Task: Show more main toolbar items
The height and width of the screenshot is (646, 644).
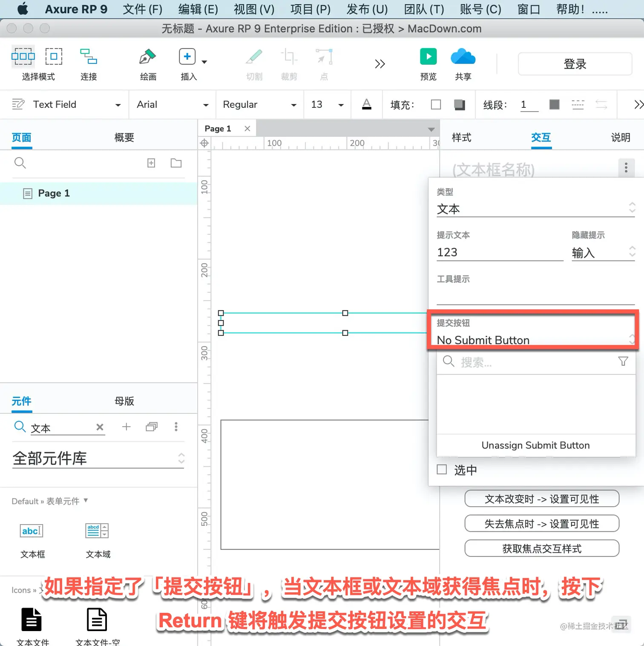Action: [x=380, y=64]
